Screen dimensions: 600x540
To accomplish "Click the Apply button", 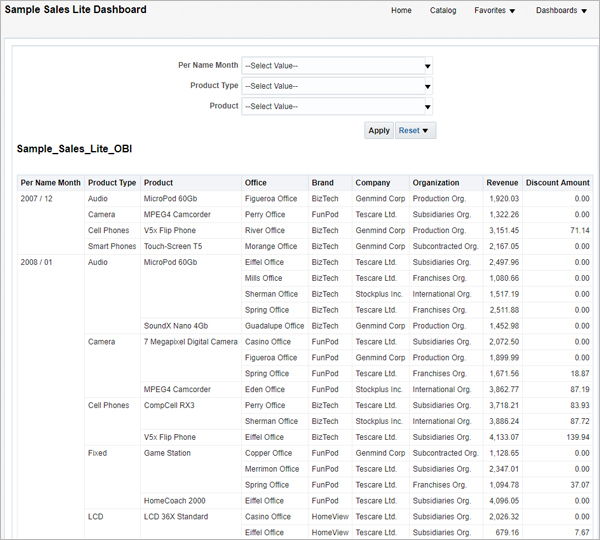I will point(379,131).
